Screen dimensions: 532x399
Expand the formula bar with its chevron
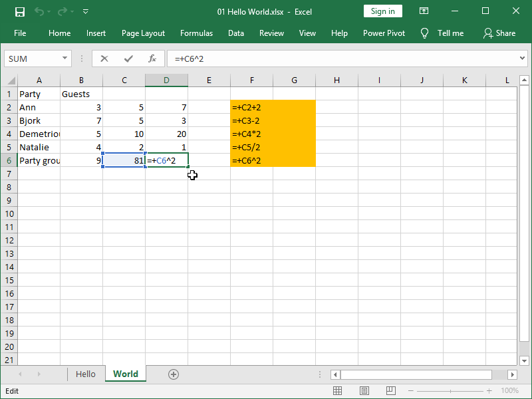(521, 59)
